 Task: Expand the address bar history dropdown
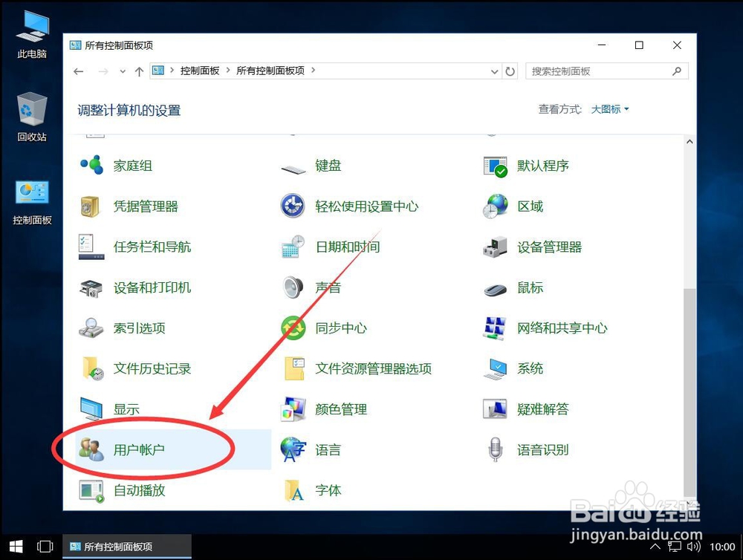click(494, 71)
